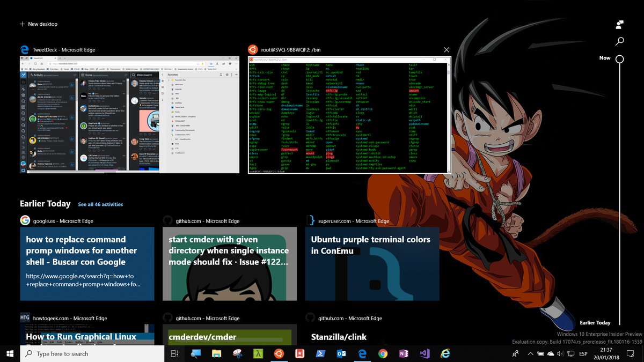This screenshot has width=644, height=362.
Task: Open the remote desktop monitor taskbar icon
Action: point(195,353)
